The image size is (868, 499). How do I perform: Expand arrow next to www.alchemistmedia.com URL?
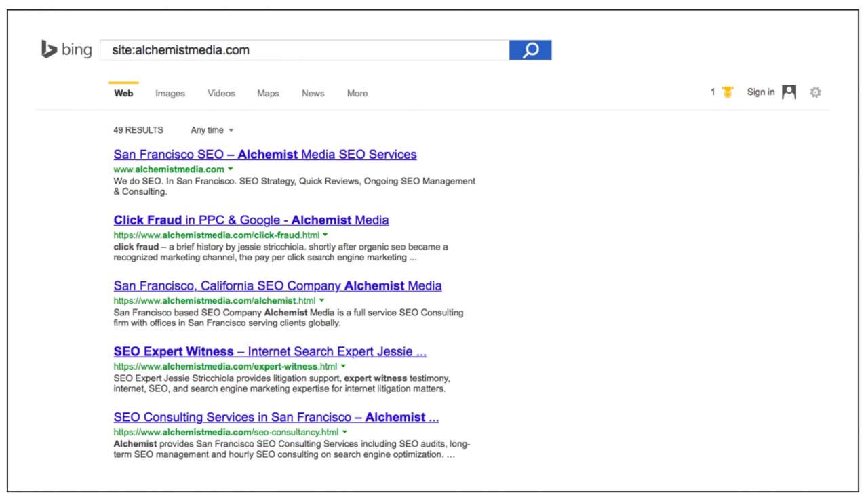pyautogui.click(x=231, y=169)
